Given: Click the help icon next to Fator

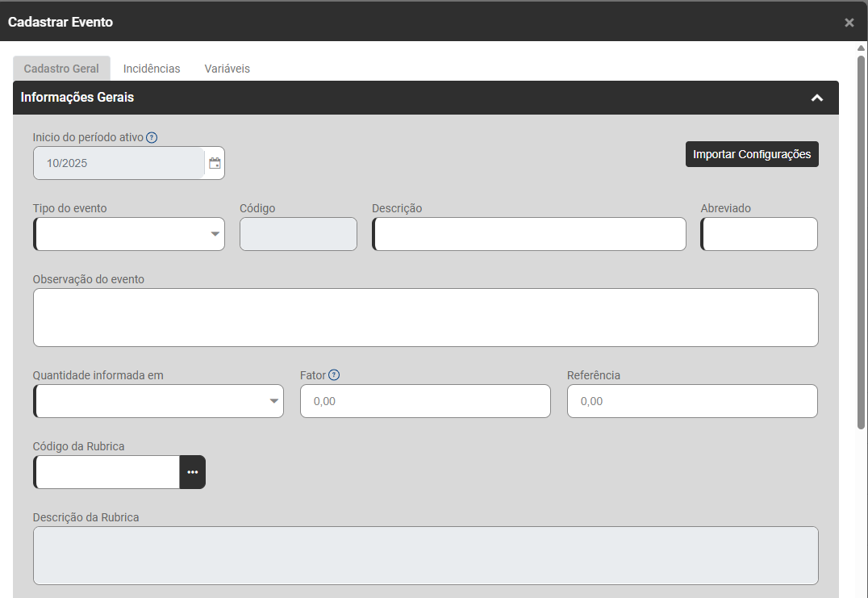Looking at the screenshot, I should [x=334, y=374].
